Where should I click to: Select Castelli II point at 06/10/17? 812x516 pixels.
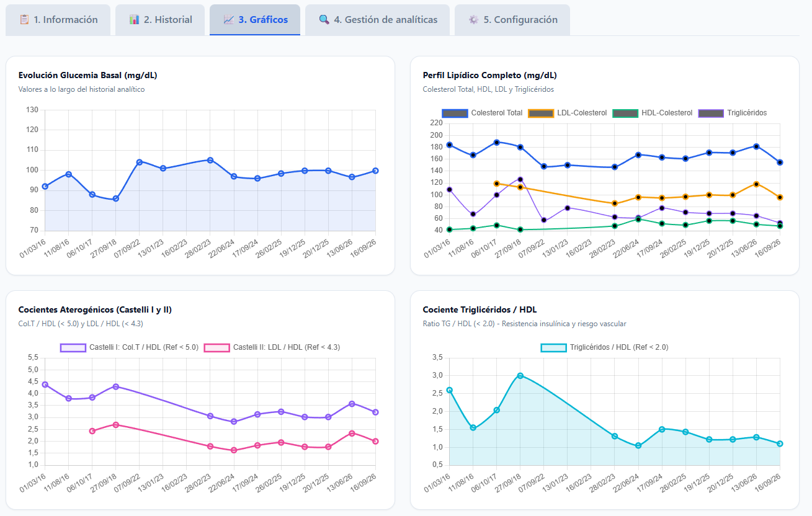(92, 431)
